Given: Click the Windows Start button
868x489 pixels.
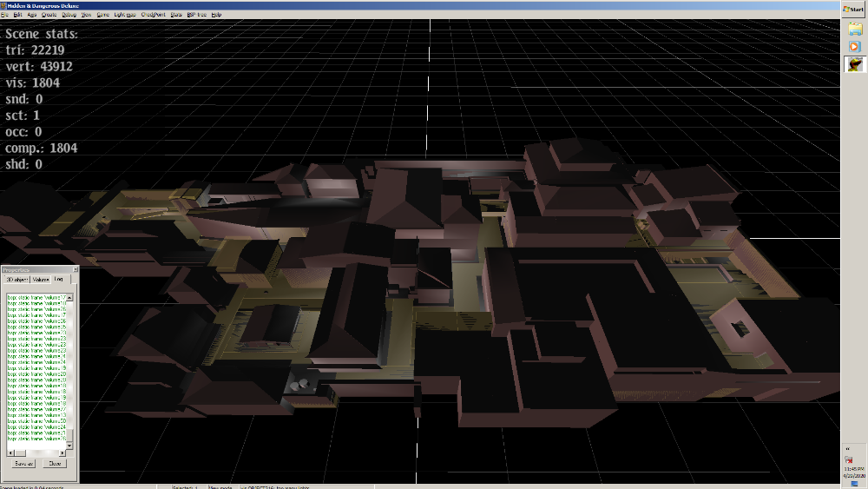Looking at the screenshot, I should tap(854, 8).
